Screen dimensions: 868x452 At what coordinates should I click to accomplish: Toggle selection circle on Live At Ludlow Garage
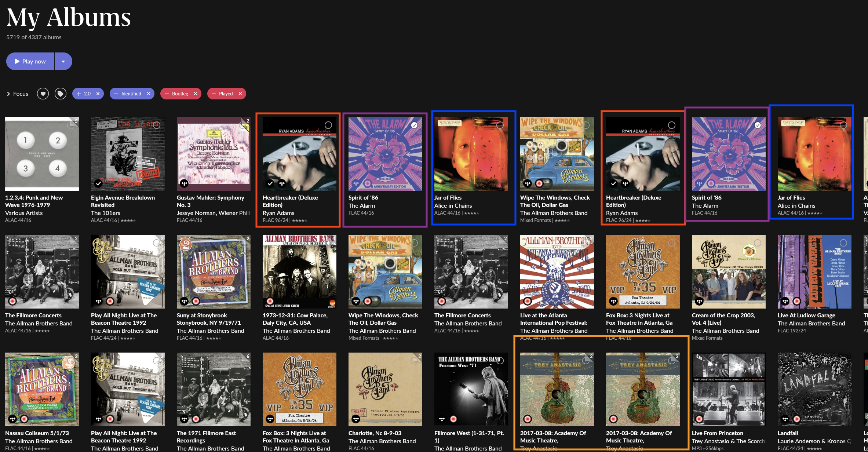tap(843, 243)
